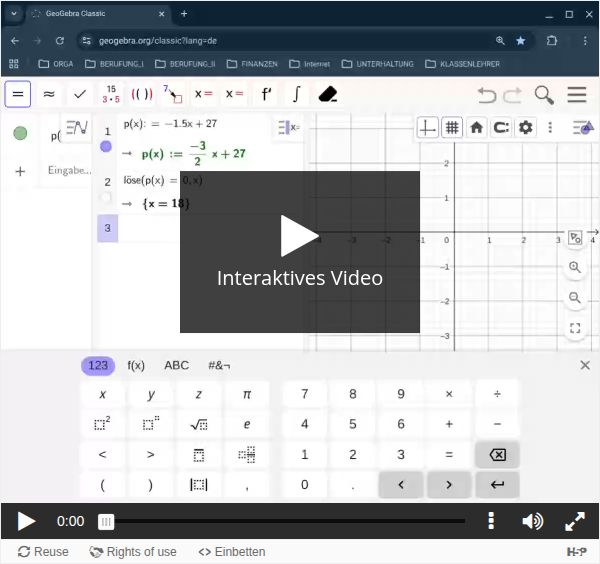Click the search magnifier in toolbar
The width and height of the screenshot is (600, 564).
(x=544, y=95)
